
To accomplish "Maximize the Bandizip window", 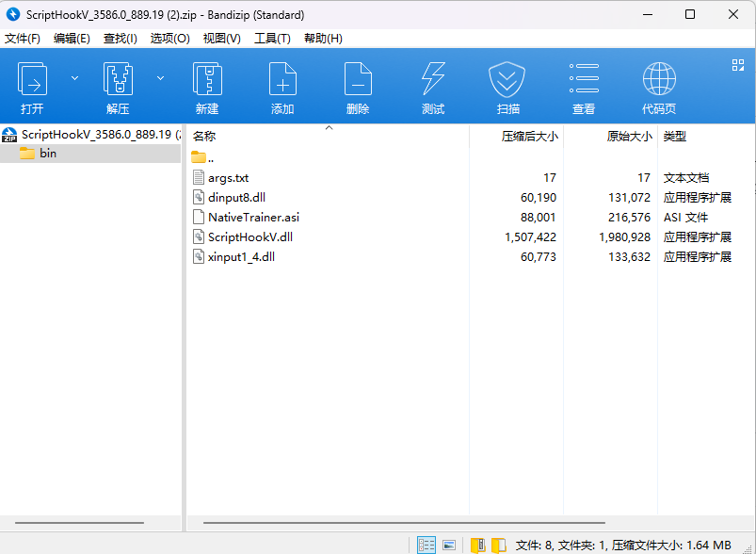I will tap(690, 14).
